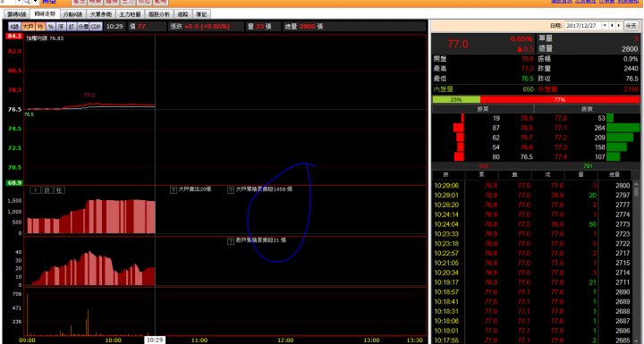Click the 今天 today button
The height and width of the screenshot is (344, 644).
(631, 25)
